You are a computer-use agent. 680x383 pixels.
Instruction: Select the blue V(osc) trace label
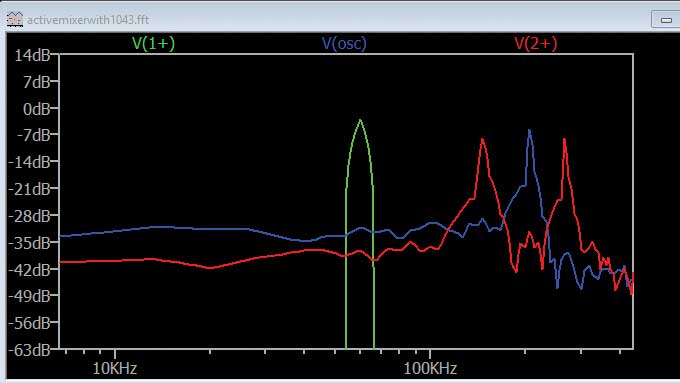(x=344, y=43)
